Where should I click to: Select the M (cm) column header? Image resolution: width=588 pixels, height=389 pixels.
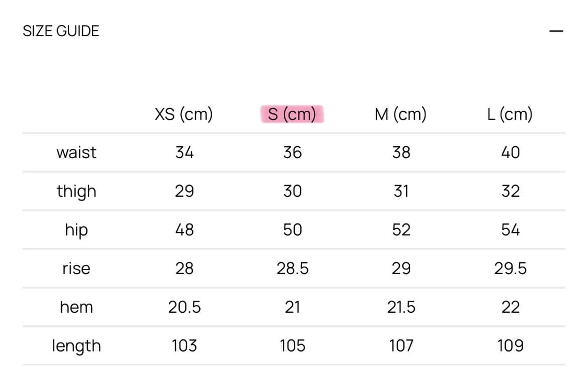tap(400, 114)
